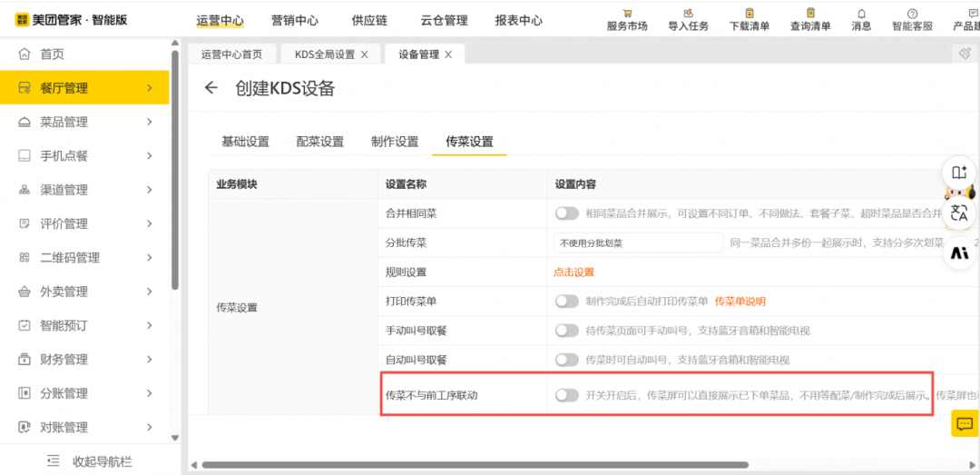Click the yellow chat bubble icon
The width and height of the screenshot is (980, 475).
(964, 423)
